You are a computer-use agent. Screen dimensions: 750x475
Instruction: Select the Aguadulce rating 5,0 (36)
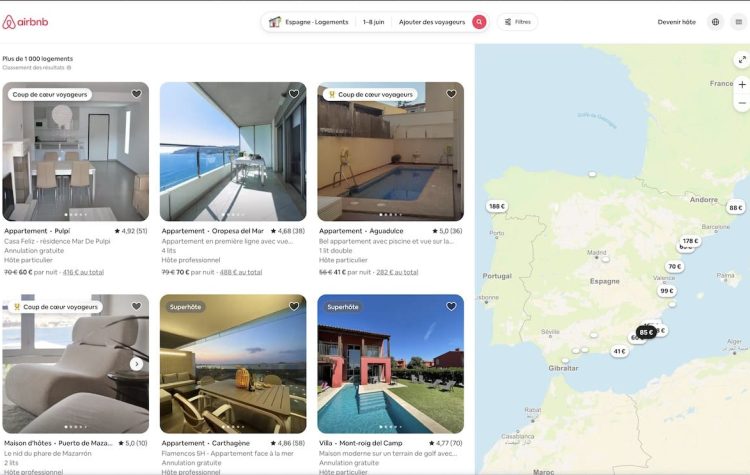[447, 231]
